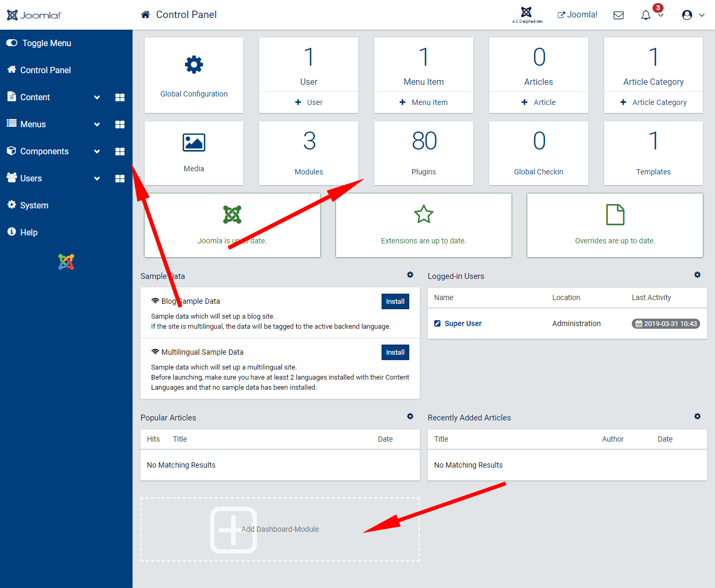Open Global Configuration gear tile
Viewport: 715px width, 588px height.
tap(194, 75)
